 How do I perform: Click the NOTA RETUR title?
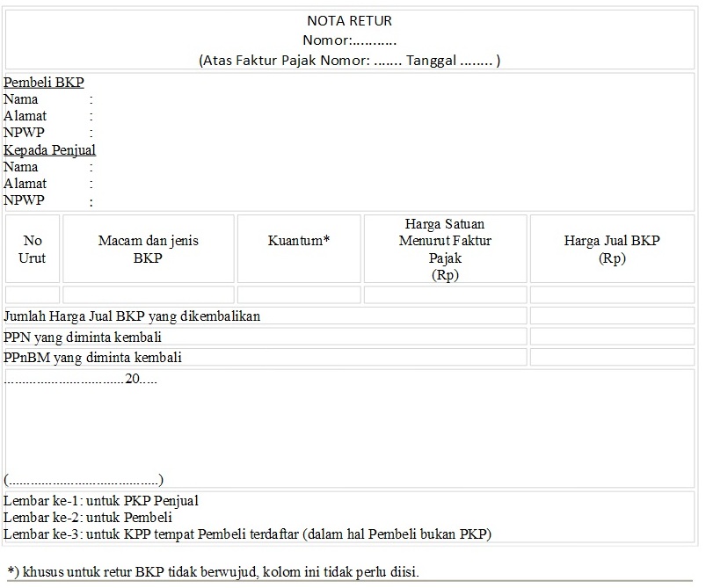349,21
